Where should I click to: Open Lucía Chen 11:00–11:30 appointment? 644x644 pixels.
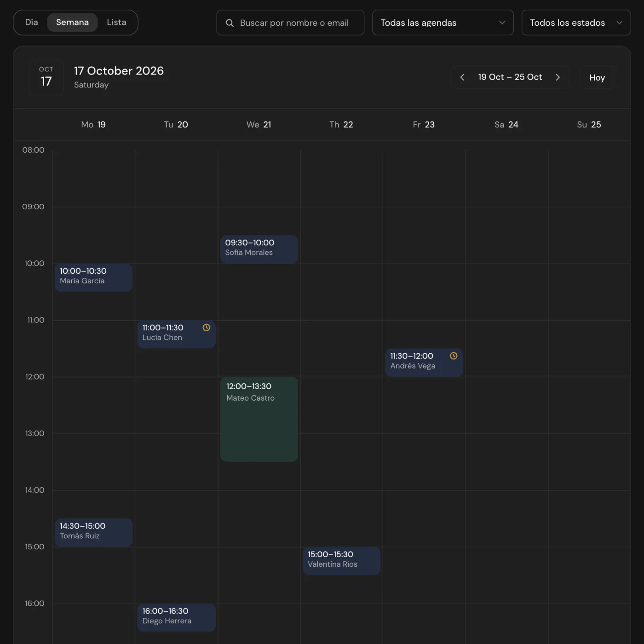tap(176, 334)
